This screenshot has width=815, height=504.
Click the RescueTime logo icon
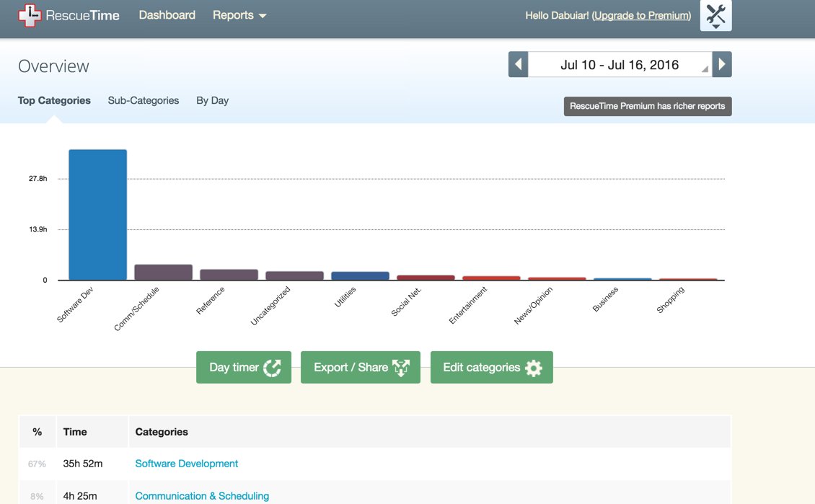(30, 15)
